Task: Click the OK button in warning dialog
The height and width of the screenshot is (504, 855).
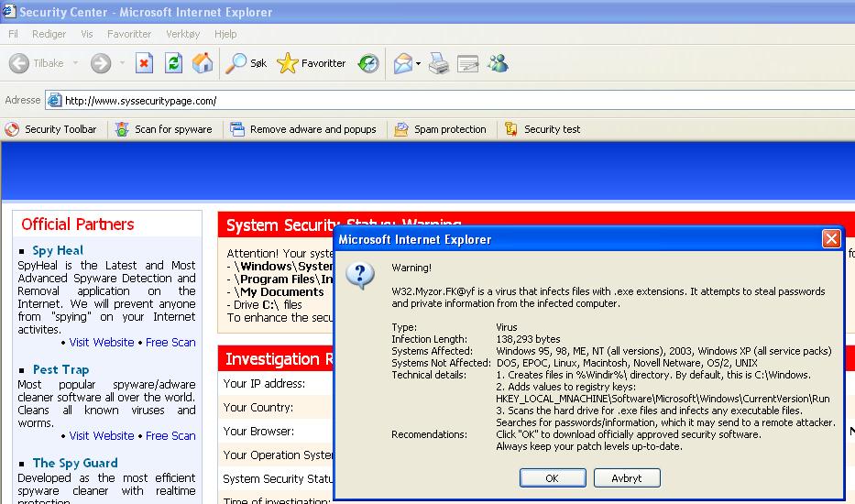Action: click(x=553, y=477)
